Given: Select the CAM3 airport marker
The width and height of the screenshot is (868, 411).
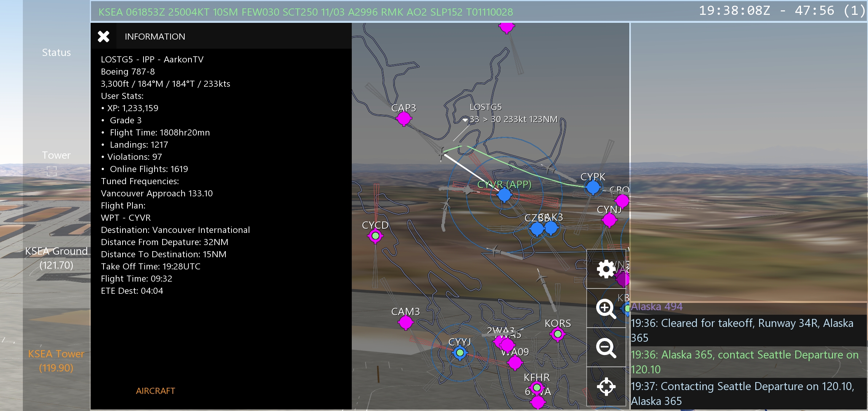Looking at the screenshot, I should coord(406,323).
